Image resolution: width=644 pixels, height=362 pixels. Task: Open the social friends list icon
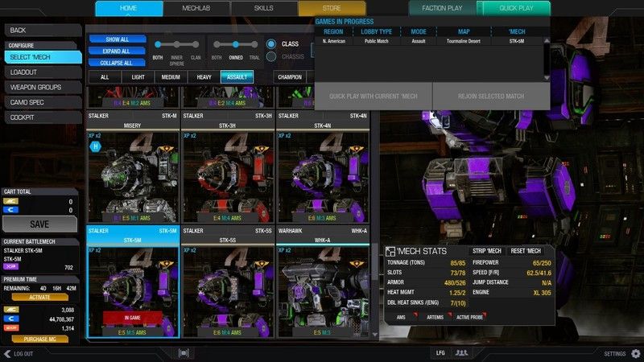pyautogui.click(x=461, y=353)
